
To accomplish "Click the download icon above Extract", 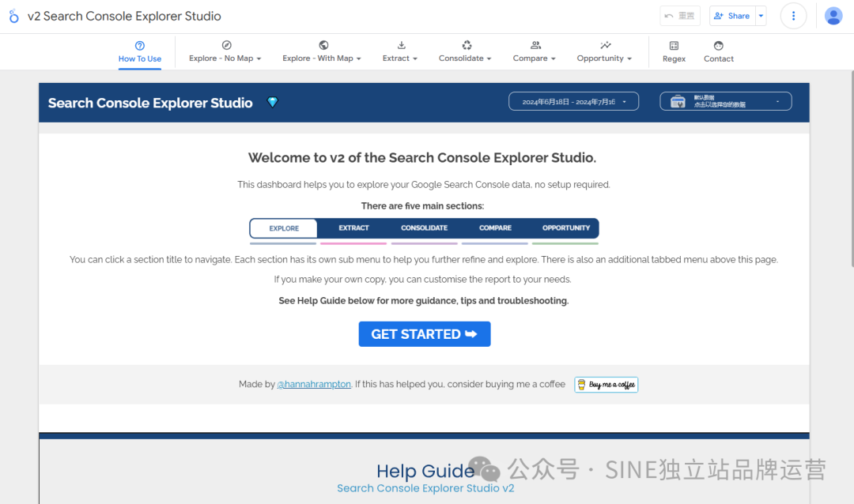I will (402, 45).
